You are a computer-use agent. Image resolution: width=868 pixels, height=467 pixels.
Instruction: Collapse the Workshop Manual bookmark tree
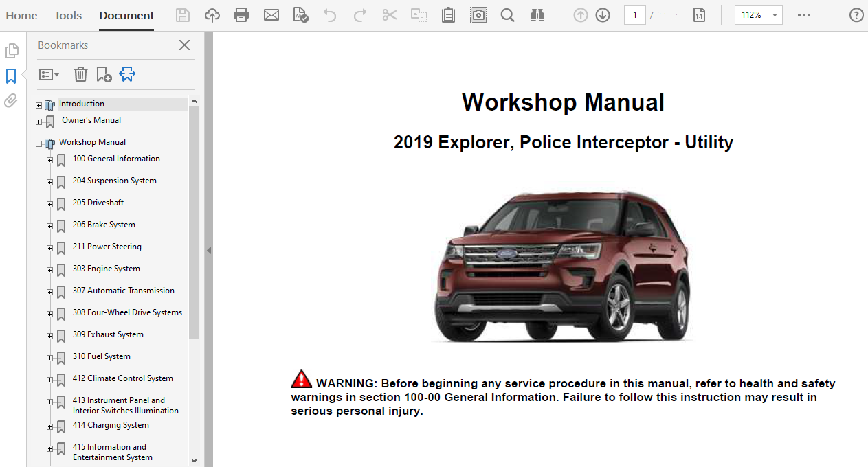pos(38,144)
